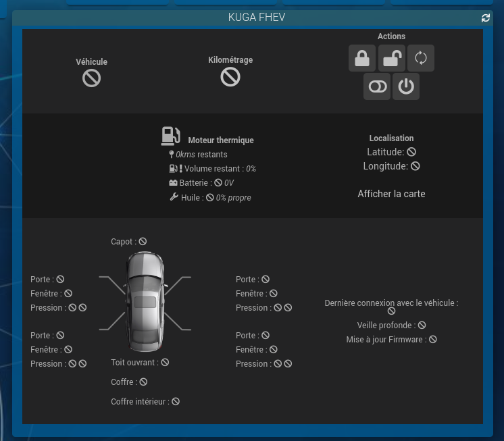
Task: Click the wrench icon beside Huile
Action: click(x=174, y=197)
